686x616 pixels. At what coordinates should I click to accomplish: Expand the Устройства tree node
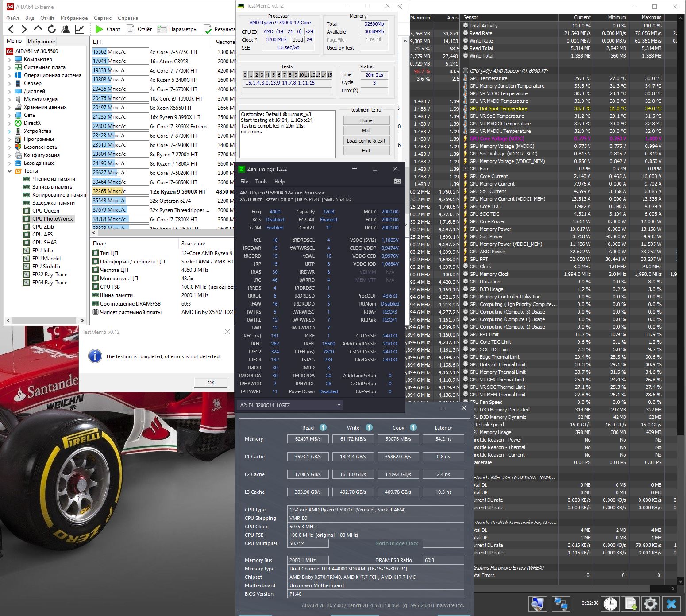point(10,131)
